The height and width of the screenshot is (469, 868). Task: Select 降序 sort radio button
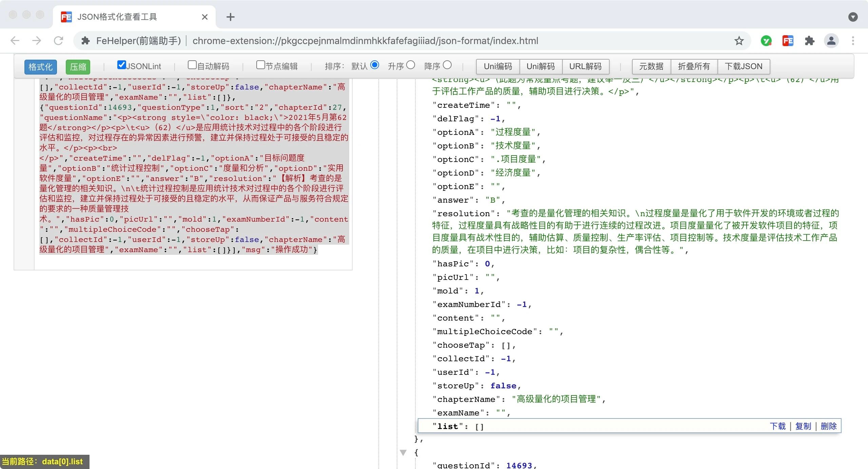[x=447, y=65]
